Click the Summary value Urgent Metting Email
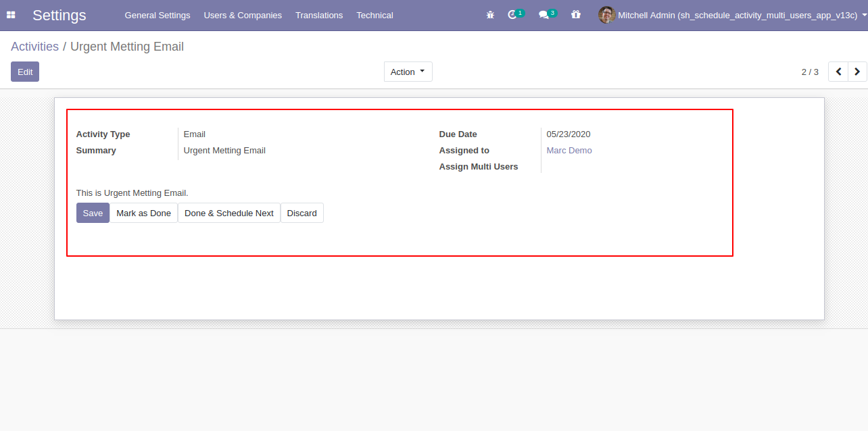 [x=224, y=151]
